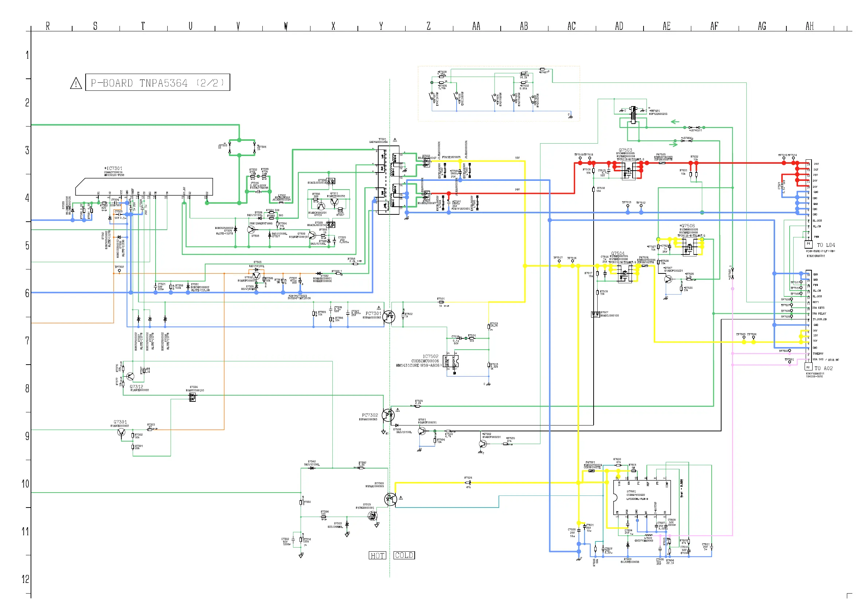The height and width of the screenshot is (614, 868).
Task: Click the IC7601 chip body
Action: pyautogui.click(x=642, y=497)
